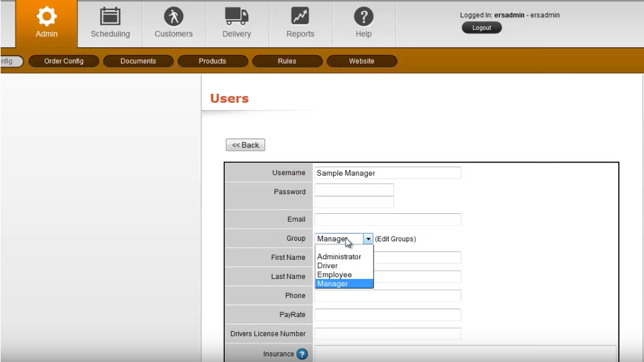This screenshot has height=362, width=644.
Task: Go to the Customers section
Action: [173, 23]
